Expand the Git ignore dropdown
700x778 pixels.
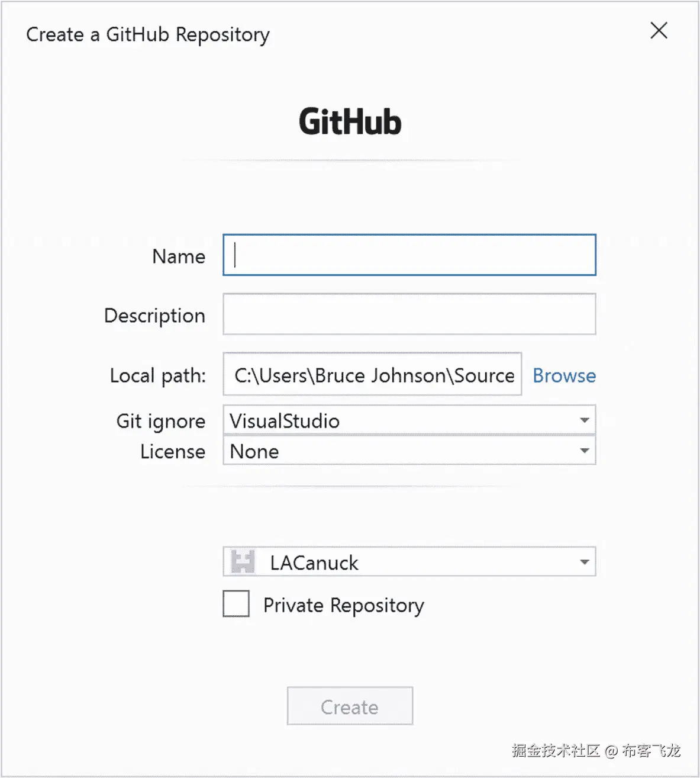(409, 420)
